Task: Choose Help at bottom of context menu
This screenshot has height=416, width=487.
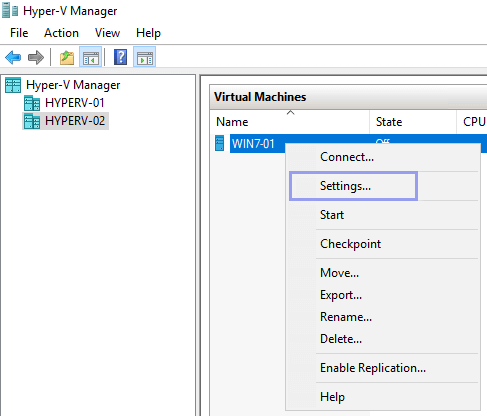Action: pos(383,397)
